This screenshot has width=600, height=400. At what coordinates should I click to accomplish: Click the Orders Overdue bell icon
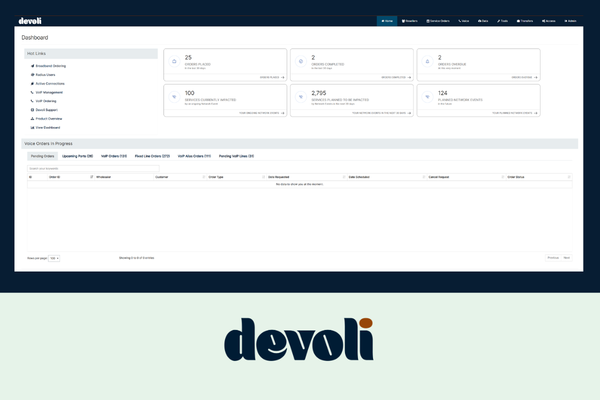427,61
